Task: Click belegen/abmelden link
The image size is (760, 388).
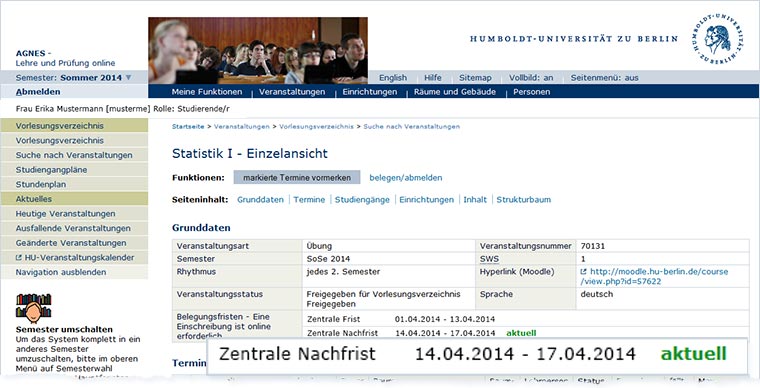Action: (406, 178)
